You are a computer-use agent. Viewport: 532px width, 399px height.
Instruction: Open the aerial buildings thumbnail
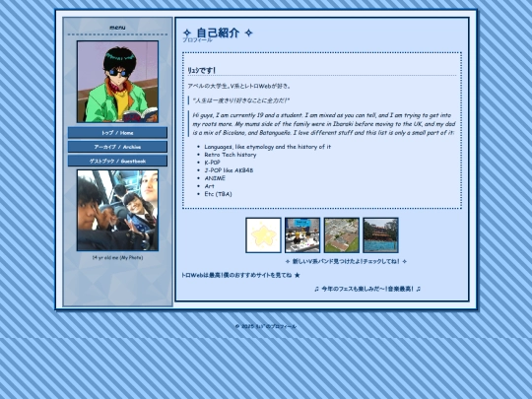pos(342,235)
